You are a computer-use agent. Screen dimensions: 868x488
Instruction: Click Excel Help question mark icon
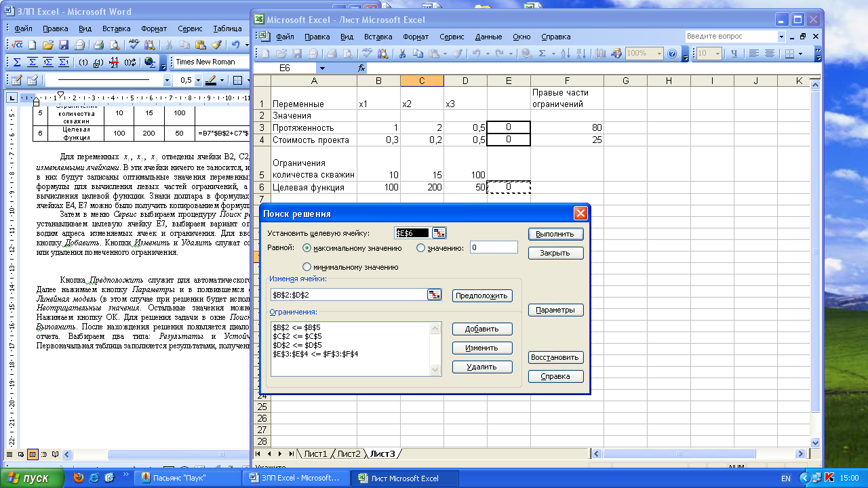tap(672, 54)
